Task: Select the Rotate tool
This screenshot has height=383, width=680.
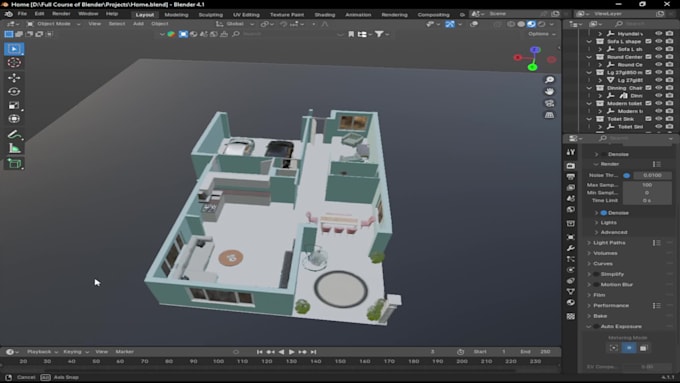Action: (x=14, y=92)
